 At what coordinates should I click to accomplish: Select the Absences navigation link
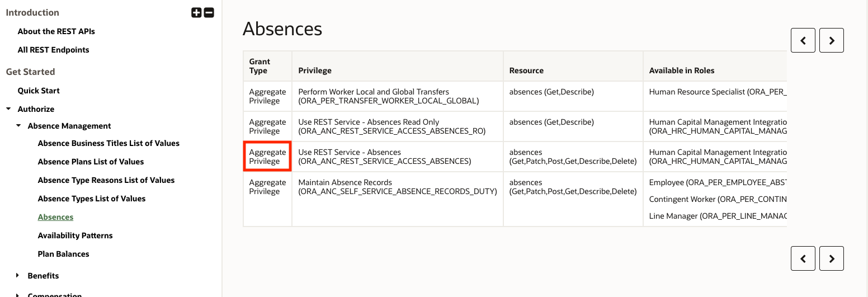55,217
